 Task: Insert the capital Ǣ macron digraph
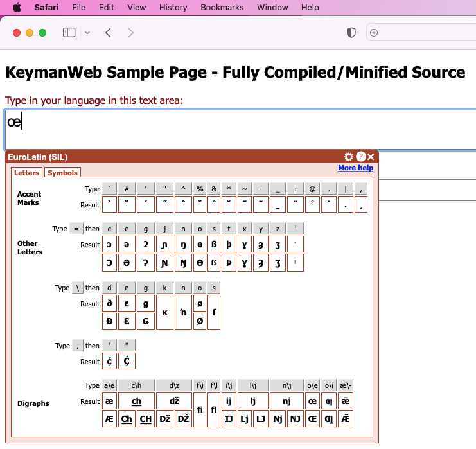346,419
